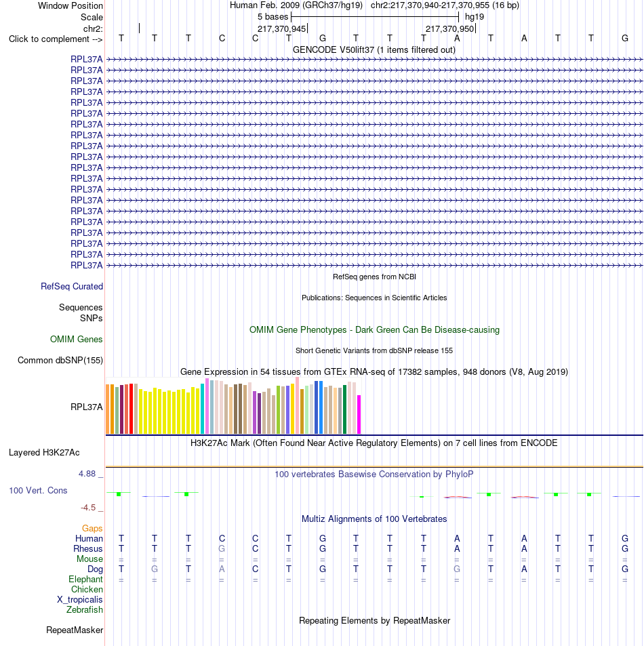Select the Rhesus alignment row label
The image size is (644, 646).
pyautogui.click(x=87, y=549)
